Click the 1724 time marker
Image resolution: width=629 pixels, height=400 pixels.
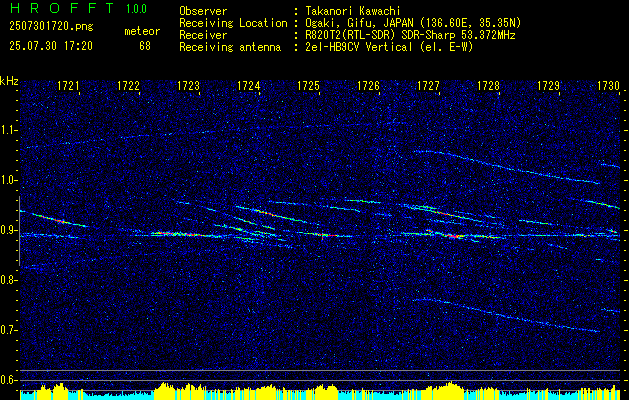coord(249,86)
